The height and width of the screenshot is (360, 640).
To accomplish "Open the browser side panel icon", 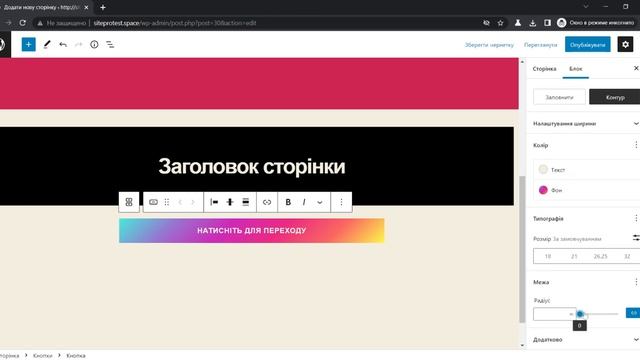I will tap(547, 23).
